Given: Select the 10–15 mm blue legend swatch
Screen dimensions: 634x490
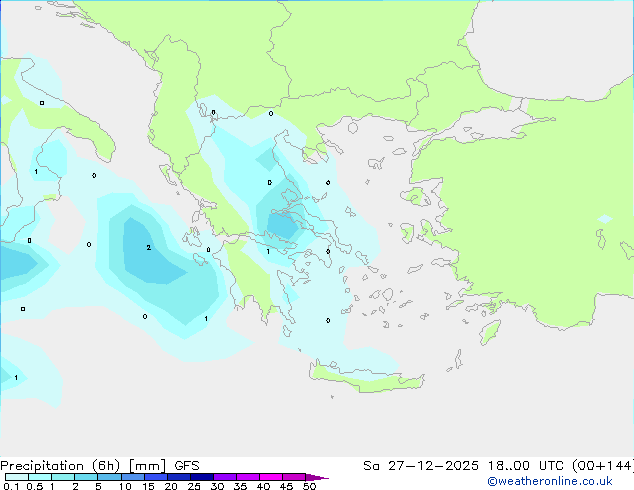Looking at the screenshot, I should click(x=132, y=477).
